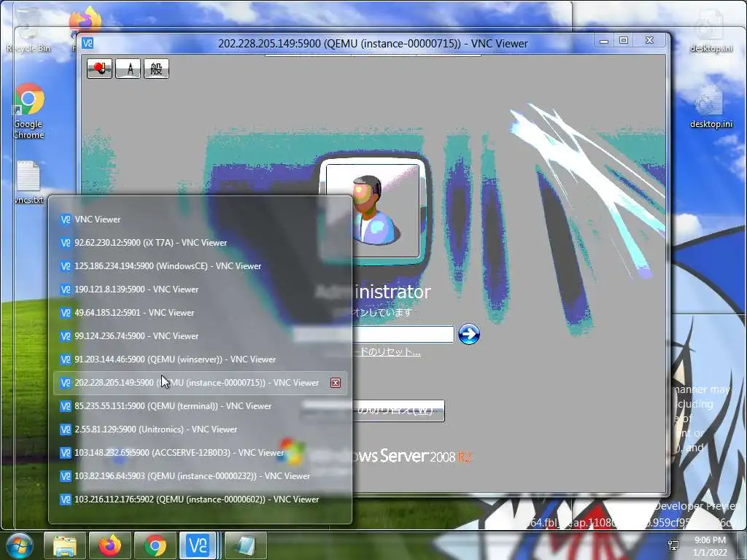Click the password reset link
The height and width of the screenshot is (560, 747).
[x=387, y=352]
